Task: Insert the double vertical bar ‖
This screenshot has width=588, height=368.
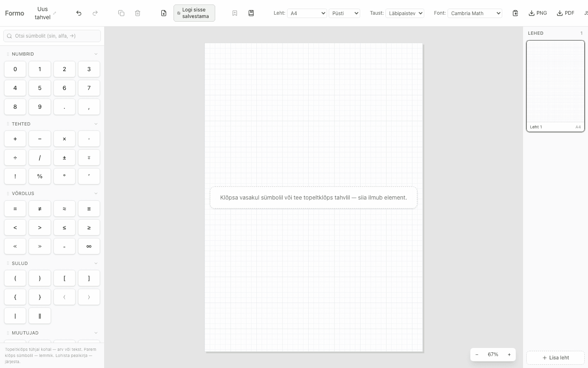Action: (40, 316)
